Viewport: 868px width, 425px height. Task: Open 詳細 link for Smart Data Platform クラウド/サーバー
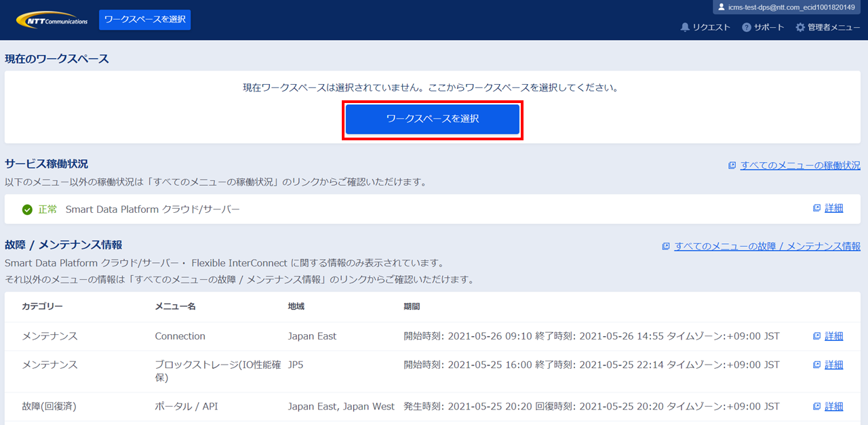click(834, 208)
